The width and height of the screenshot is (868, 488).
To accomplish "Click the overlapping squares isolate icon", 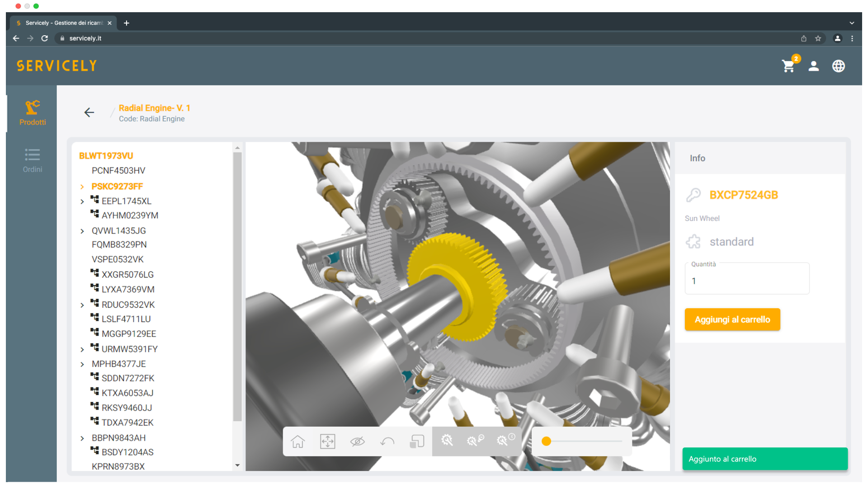I will pos(417,441).
